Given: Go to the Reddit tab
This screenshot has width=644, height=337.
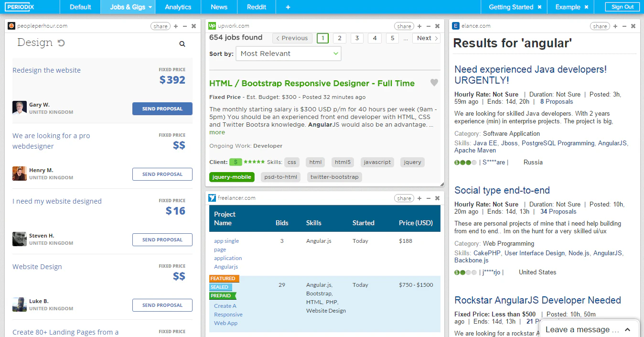Looking at the screenshot, I should coord(257,7).
